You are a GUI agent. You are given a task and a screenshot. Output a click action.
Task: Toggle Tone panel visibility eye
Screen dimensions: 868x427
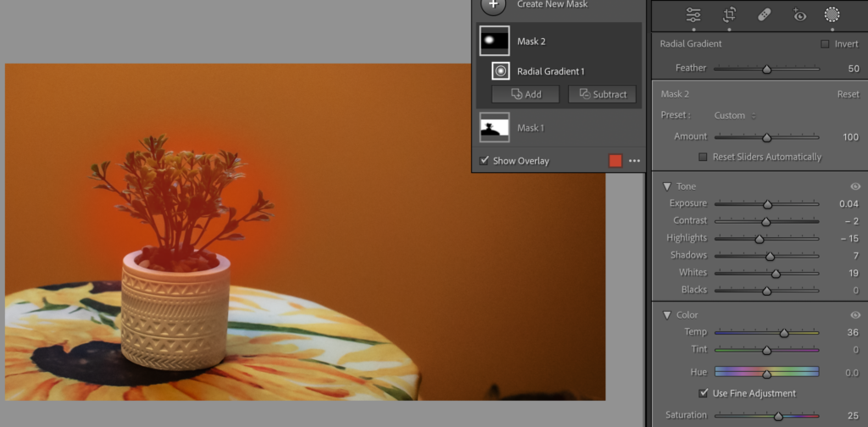click(x=854, y=186)
